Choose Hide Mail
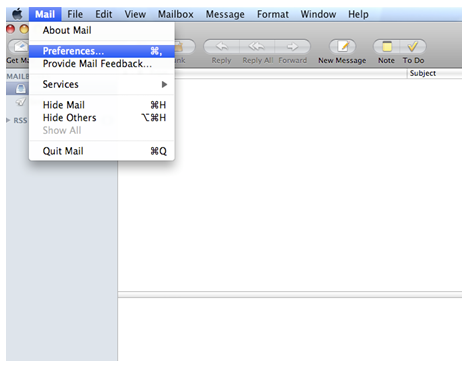Viewport: 468px width, 368px height. click(x=102, y=105)
